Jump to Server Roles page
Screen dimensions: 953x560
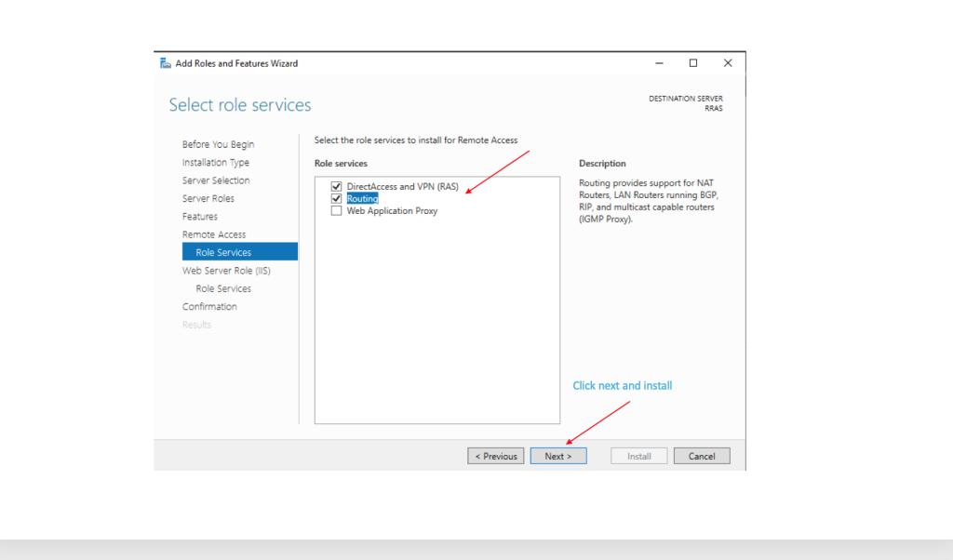pos(208,198)
